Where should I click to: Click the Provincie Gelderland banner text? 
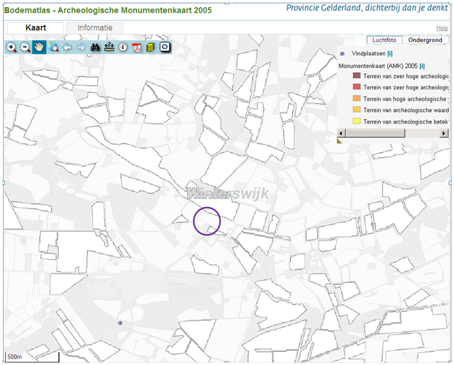tap(367, 8)
